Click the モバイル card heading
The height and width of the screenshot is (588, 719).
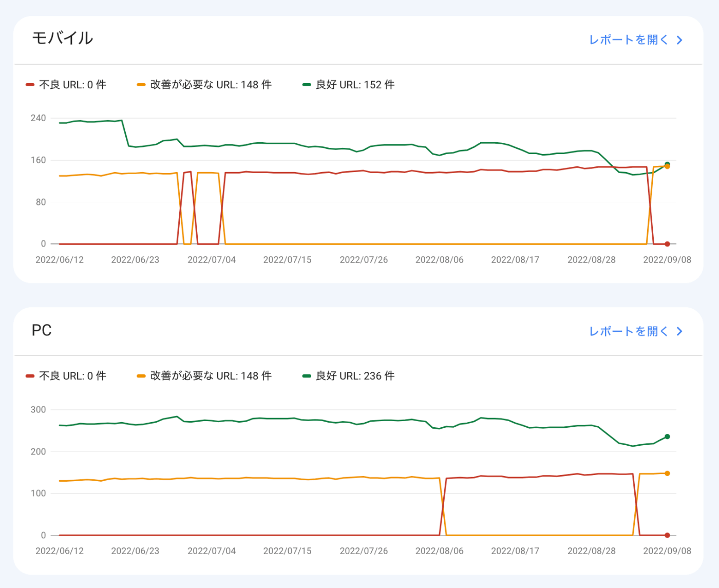pyautogui.click(x=63, y=38)
